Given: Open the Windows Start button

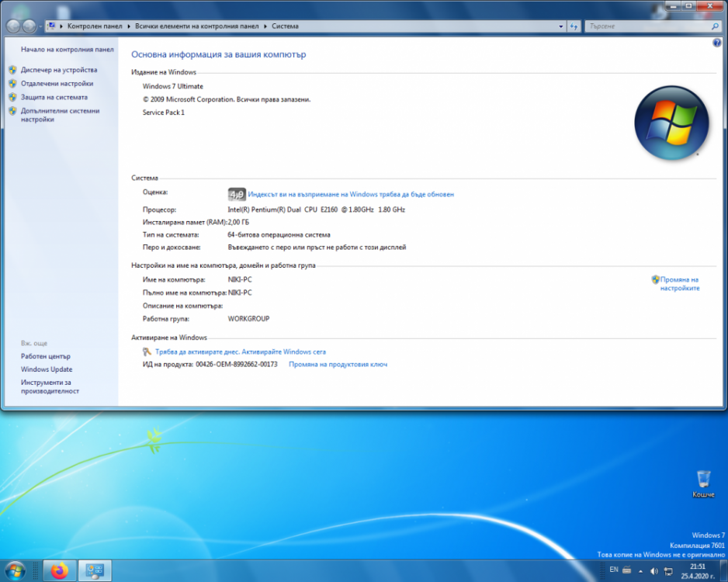Looking at the screenshot, I should (x=15, y=570).
